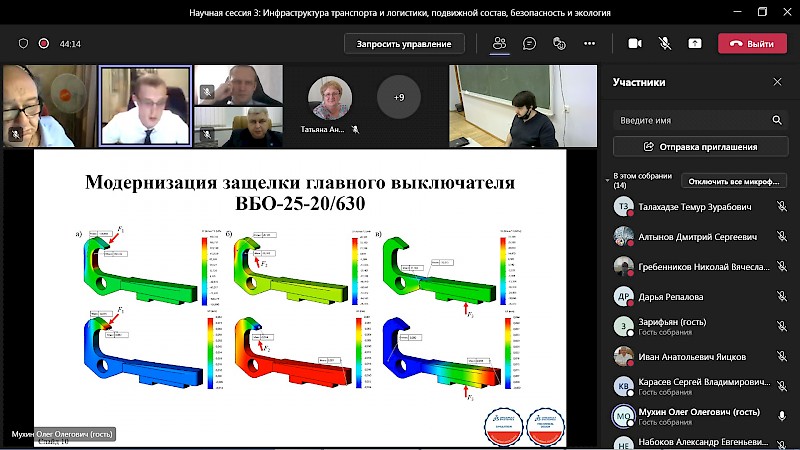800x450 pixels.
Task: Toggle mic icon next to Талахадзе Темур Зурабович
Action: click(x=782, y=207)
